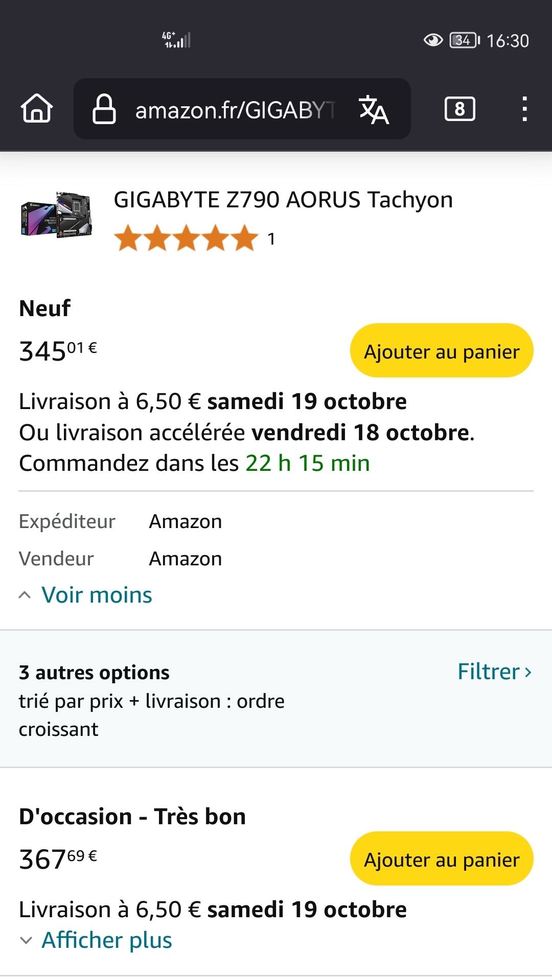Open the Filtrer options
Screen dimensions: 552x980
pos(494,672)
